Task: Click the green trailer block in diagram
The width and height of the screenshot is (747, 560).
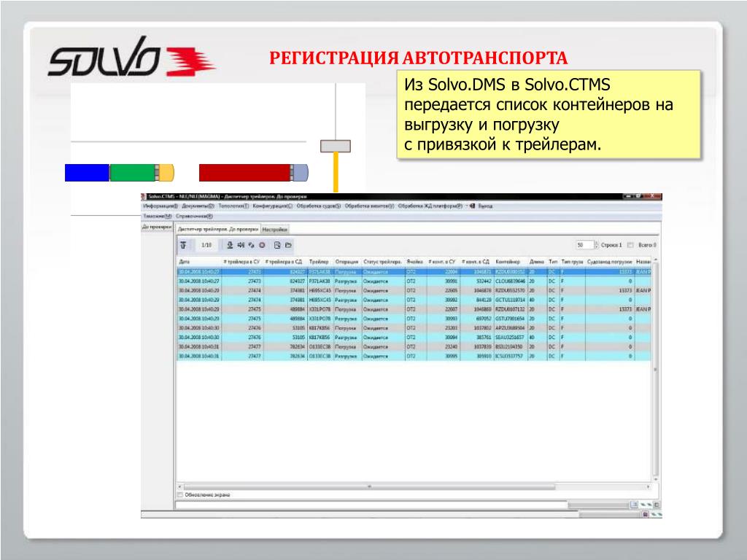Action: pos(133,173)
